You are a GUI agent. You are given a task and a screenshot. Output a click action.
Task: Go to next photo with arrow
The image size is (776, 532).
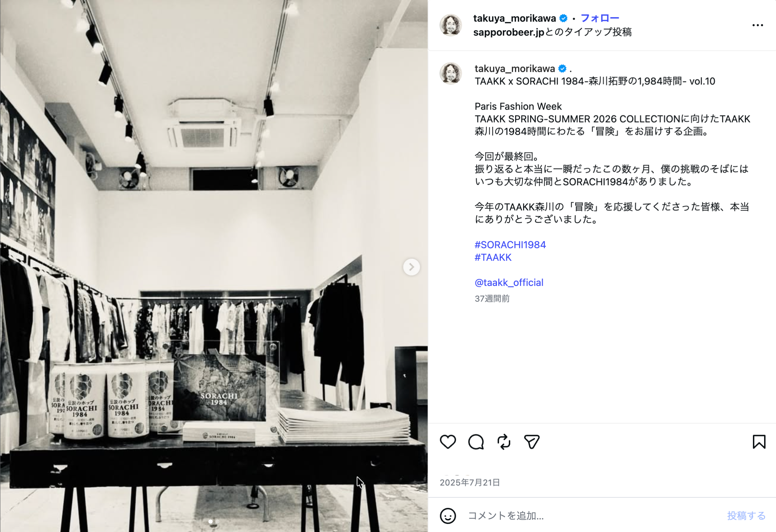(x=411, y=267)
